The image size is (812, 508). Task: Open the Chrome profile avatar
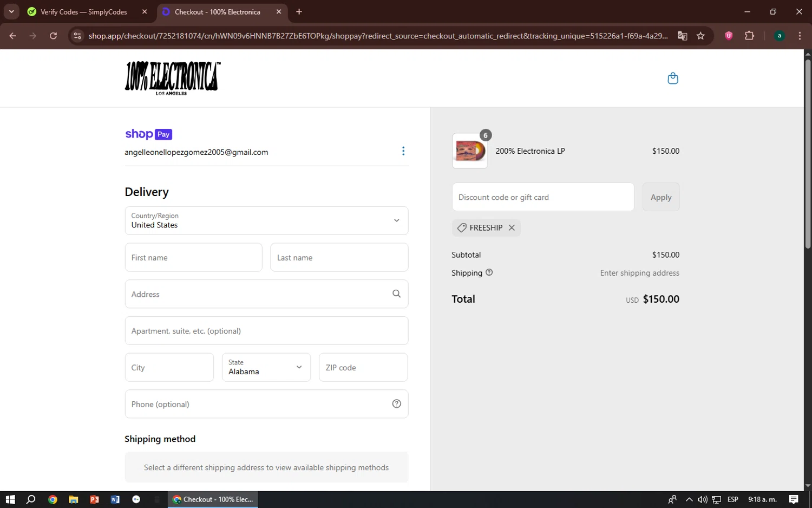[x=779, y=36]
